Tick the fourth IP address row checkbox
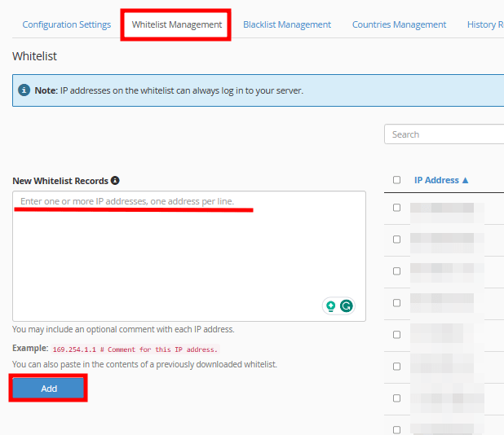 pyautogui.click(x=397, y=303)
